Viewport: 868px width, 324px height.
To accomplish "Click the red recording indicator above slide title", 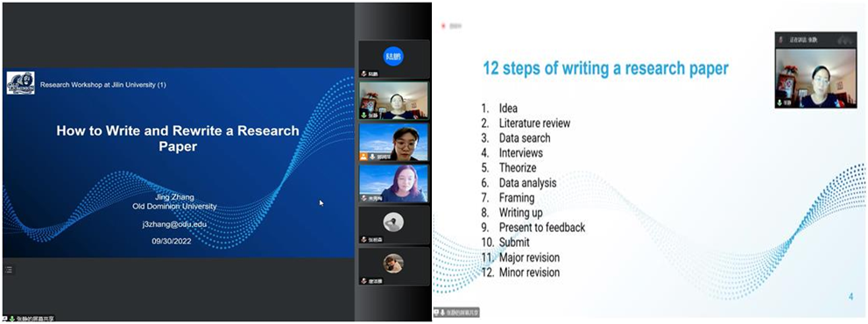I will (x=443, y=26).
